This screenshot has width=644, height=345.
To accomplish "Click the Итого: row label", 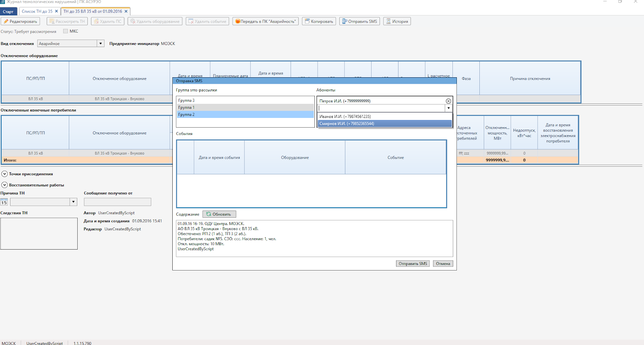I will (10, 160).
